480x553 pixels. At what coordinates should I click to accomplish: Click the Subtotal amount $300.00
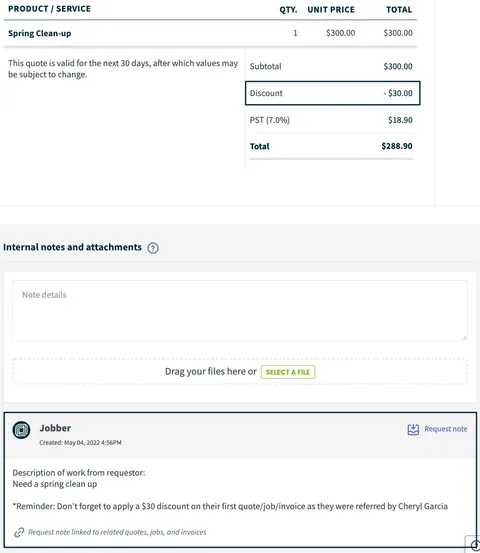pos(398,66)
